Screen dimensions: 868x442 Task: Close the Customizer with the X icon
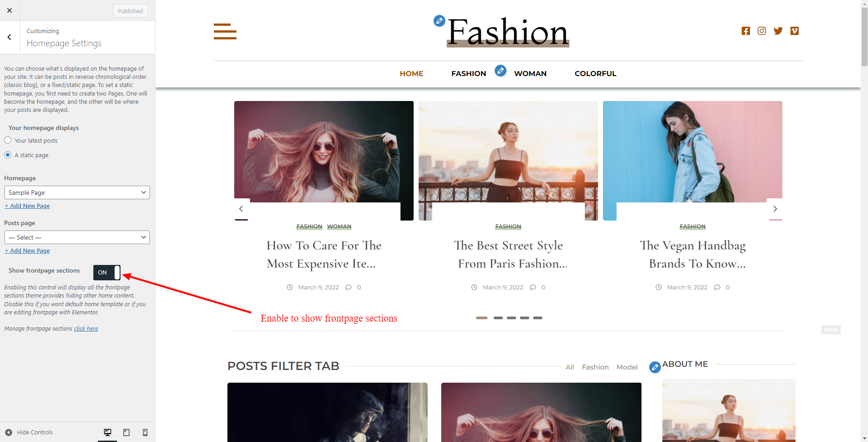click(10, 10)
